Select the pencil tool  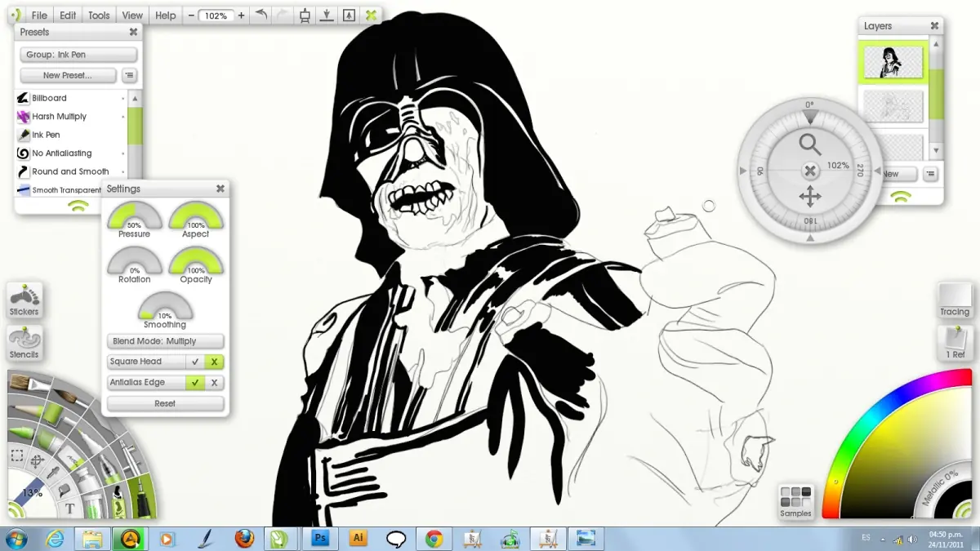(27, 409)
